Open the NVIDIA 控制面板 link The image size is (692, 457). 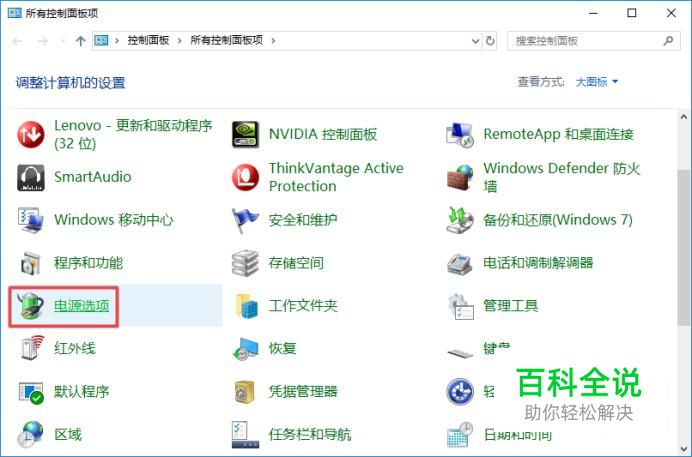tap(323, 134)
